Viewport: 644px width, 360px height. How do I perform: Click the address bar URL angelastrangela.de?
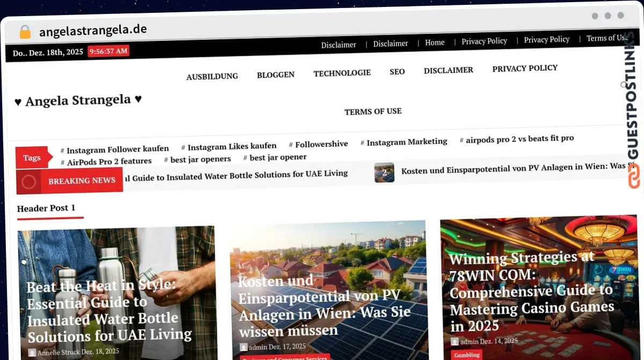pos(93,31)
